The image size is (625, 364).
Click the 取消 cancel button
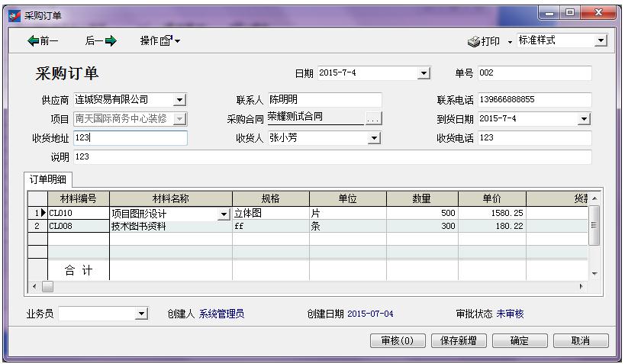pos(581,341)
